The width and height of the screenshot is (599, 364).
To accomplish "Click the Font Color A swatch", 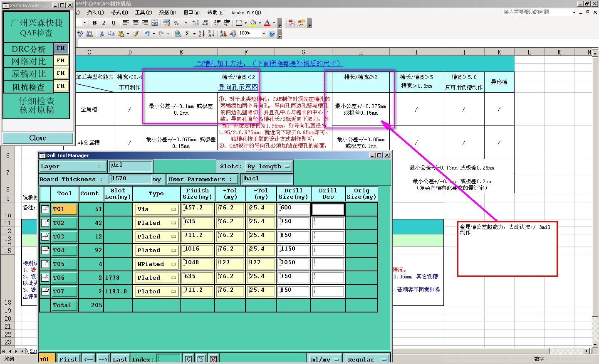I will (x=267, y=23).
